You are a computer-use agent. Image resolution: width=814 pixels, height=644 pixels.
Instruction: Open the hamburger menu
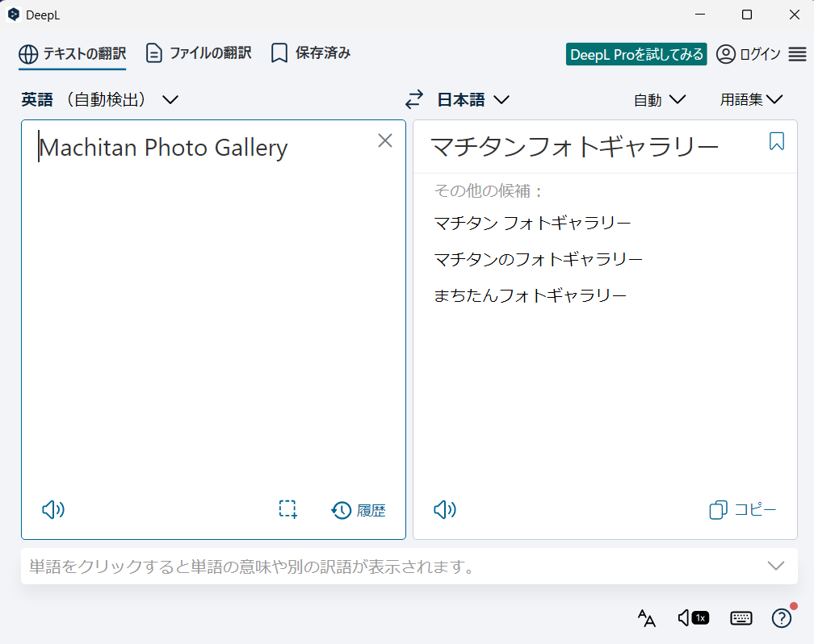tap(797, 54)
